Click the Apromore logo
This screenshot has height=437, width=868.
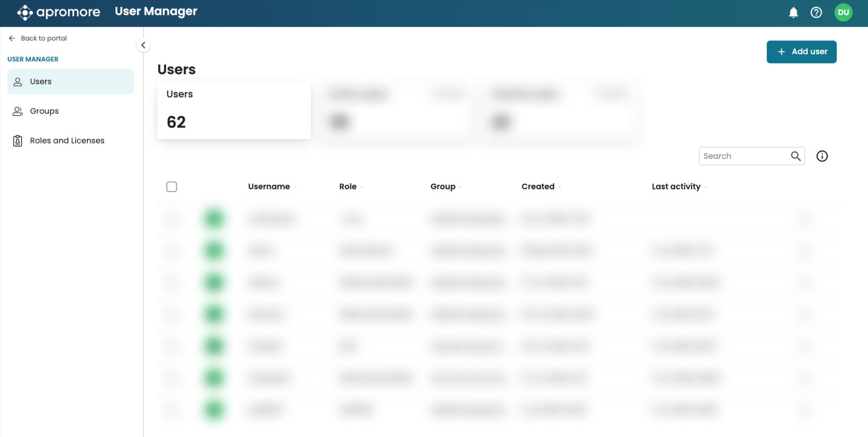coord(59,12)
